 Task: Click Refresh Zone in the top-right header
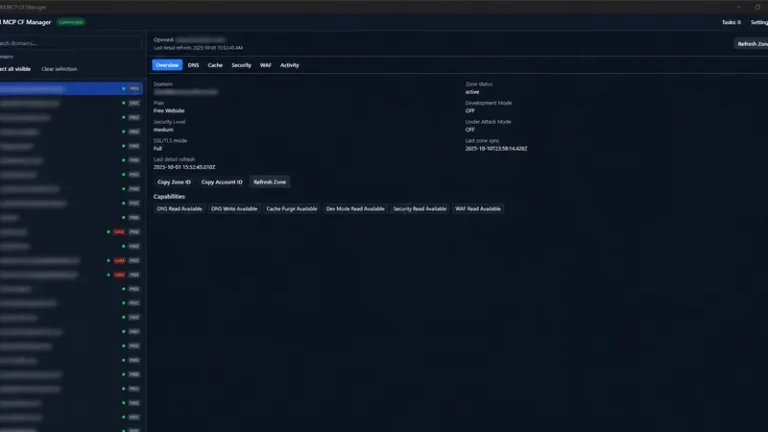pyautogui.click(x=752, y=44)
